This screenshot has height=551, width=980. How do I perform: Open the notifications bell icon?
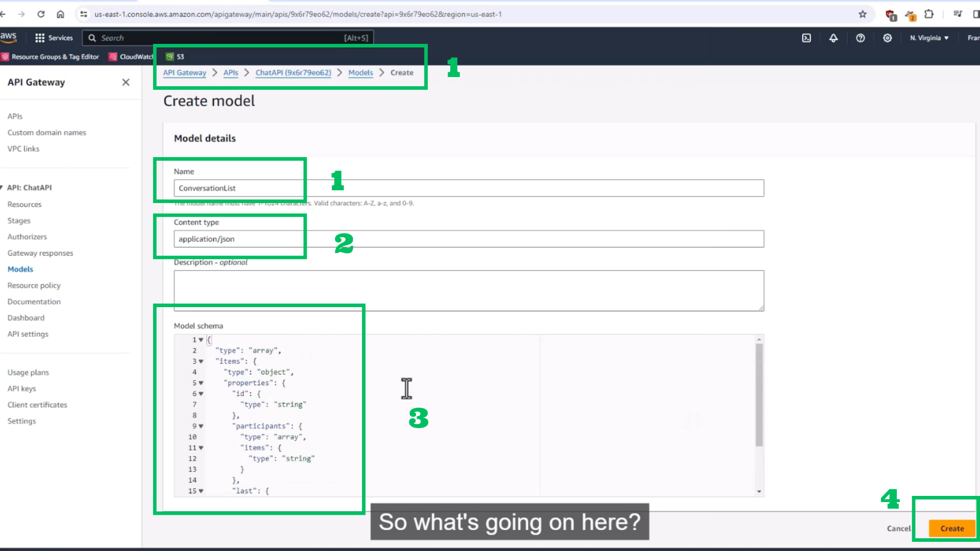tap(834, 38)
